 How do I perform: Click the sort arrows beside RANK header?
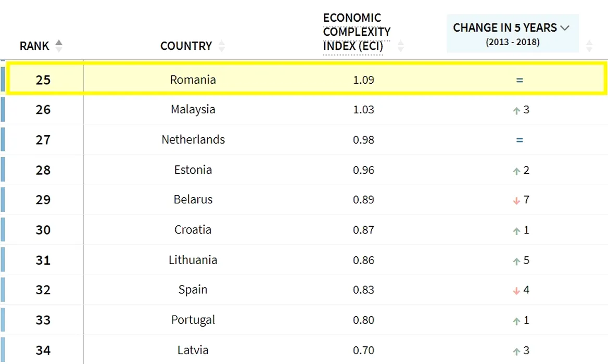pos(59,46)
